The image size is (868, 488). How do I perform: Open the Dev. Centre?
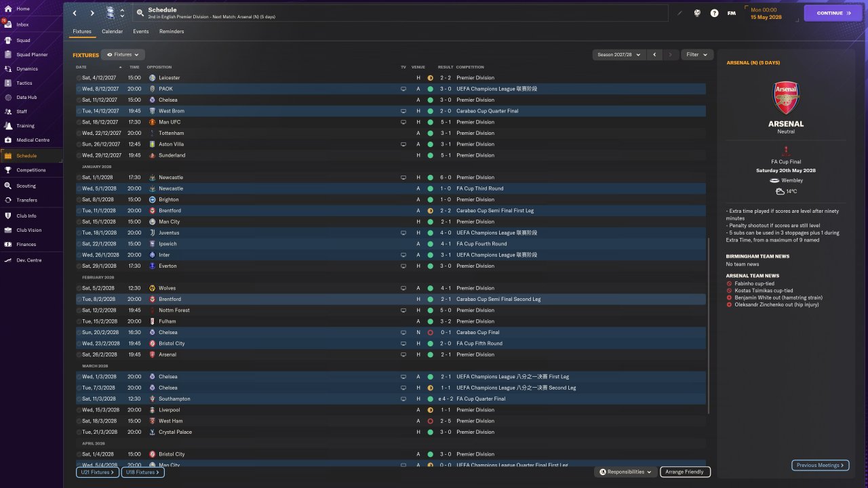point(31,260)
